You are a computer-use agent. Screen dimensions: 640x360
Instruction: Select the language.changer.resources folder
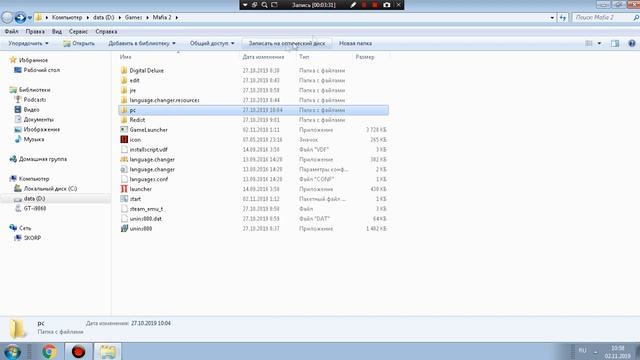click(x=164, y=100)
